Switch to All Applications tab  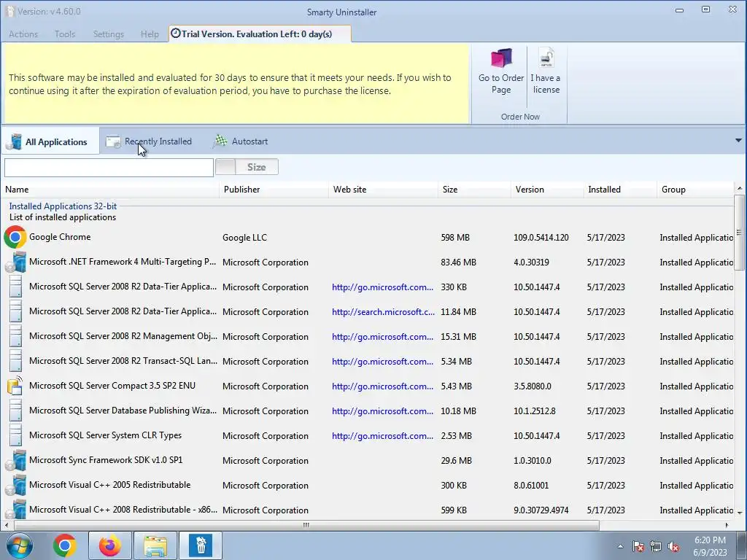50,141
